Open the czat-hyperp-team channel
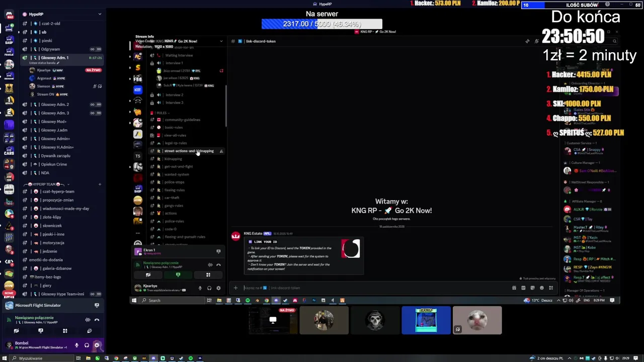Screen dimensions: 644x362 61,192
